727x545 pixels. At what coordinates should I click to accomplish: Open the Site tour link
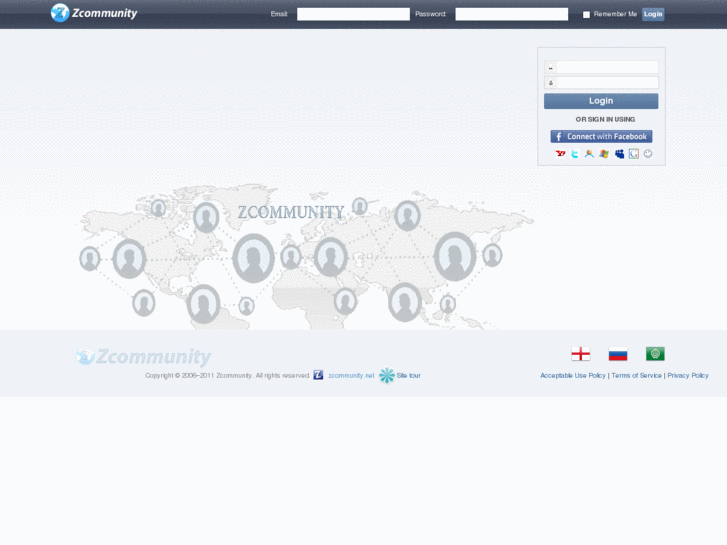point(408,376)
